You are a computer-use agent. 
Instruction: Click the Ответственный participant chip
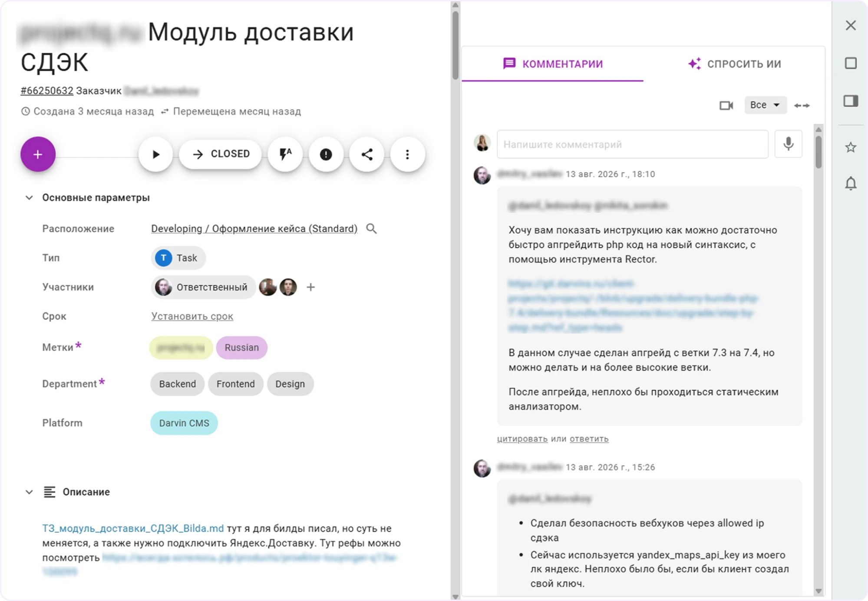203,287
